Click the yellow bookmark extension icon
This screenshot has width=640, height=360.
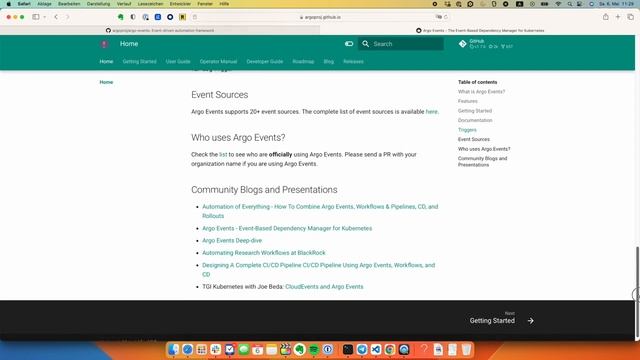[x=182, y=17]
